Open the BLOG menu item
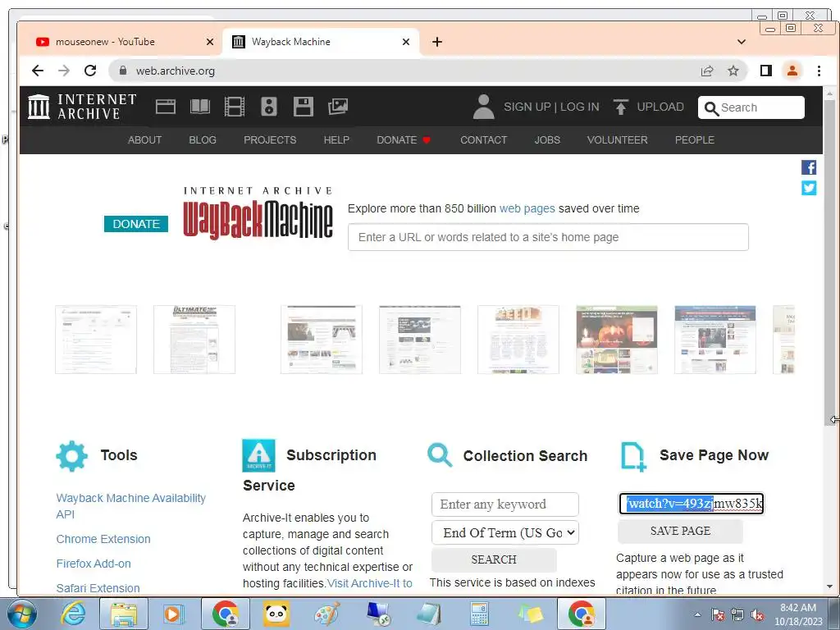 (203, 139)
